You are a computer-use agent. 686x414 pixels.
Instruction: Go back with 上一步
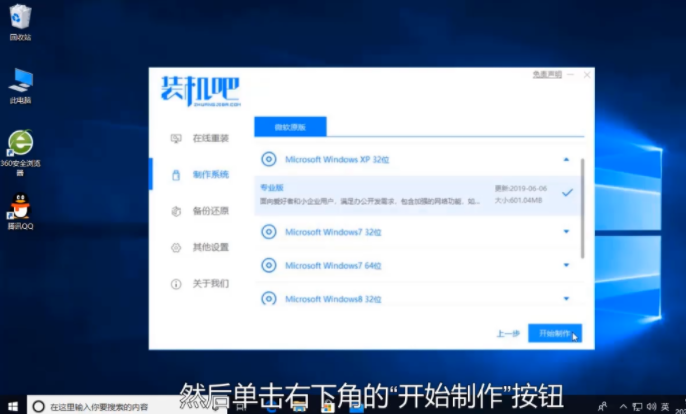pos(507,333)
